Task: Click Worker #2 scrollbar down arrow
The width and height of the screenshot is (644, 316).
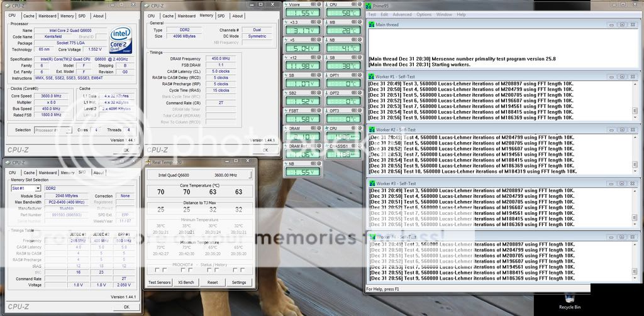Action: click(635, 170)
